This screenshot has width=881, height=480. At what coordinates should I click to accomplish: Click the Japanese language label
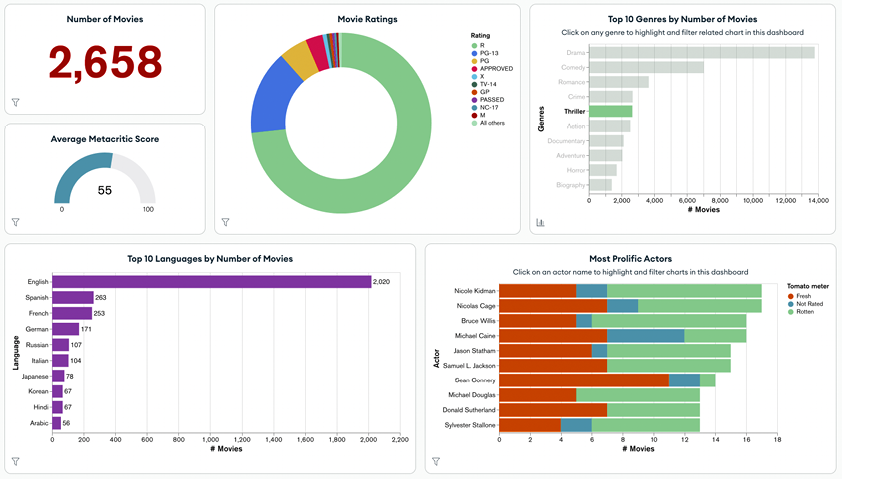[x=35, y=377]
